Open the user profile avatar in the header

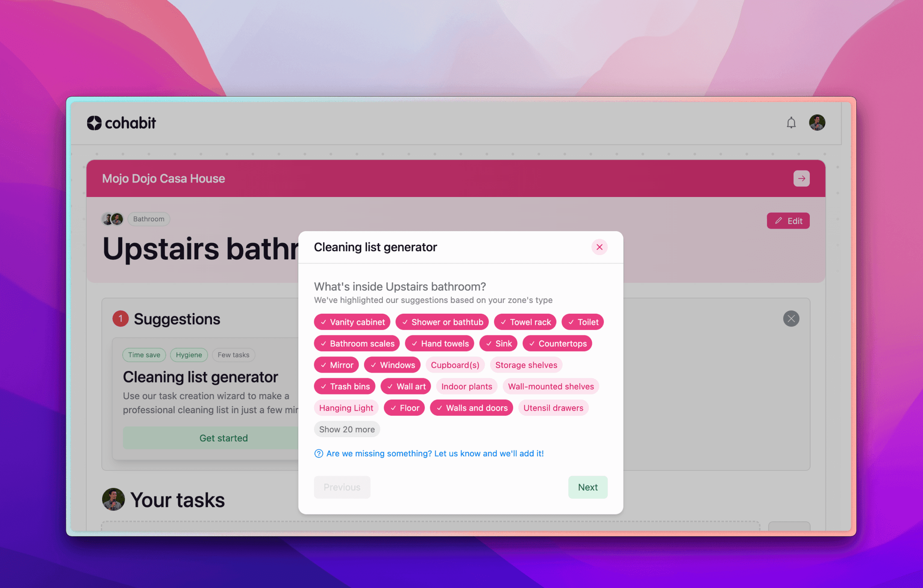817,123
